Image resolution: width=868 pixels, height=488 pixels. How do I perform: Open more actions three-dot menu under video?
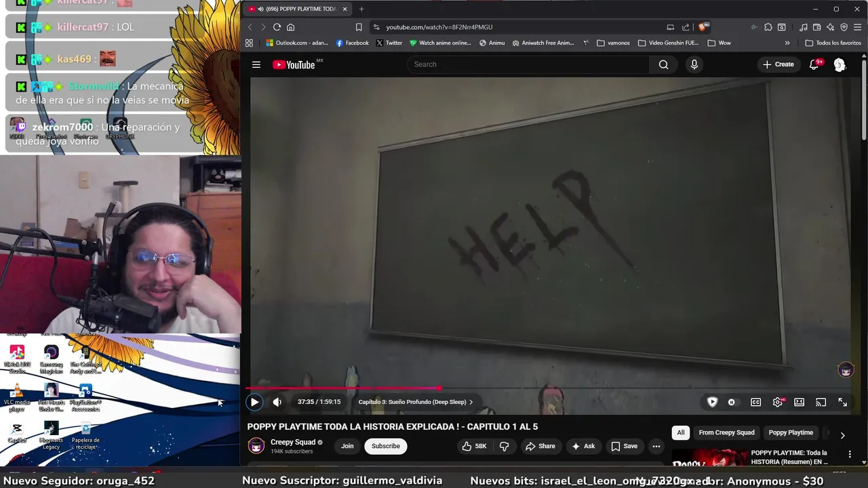pyautogui.click(x=656, y=446)
